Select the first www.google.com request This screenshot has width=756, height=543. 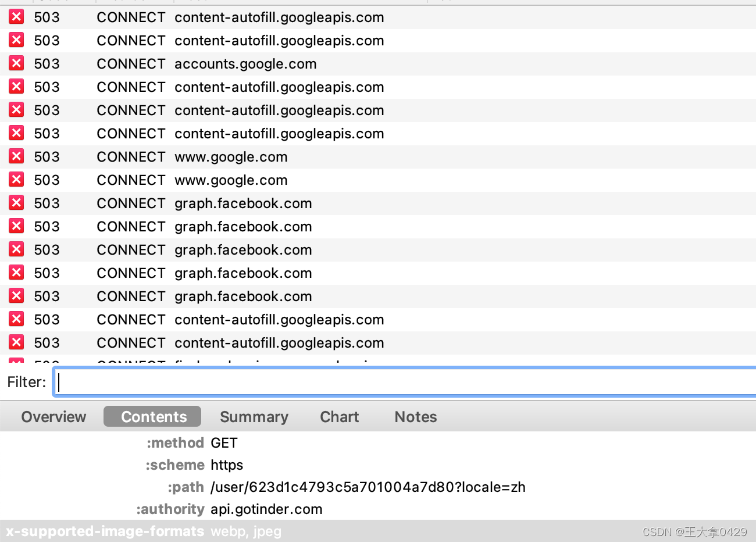coord(378,157)
